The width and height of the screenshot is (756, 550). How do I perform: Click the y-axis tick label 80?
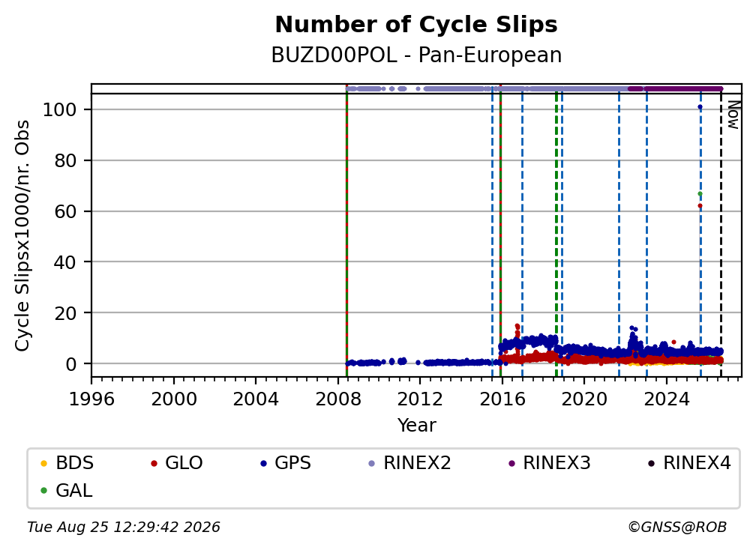click(65, 160)
